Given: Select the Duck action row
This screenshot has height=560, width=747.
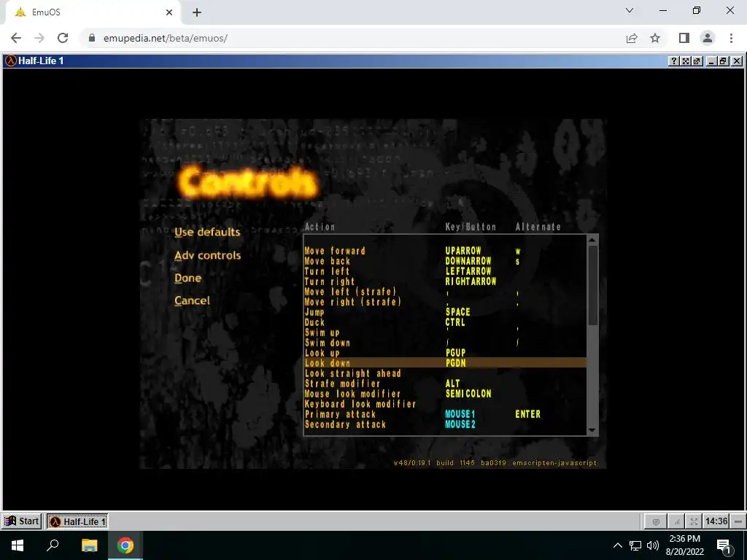Looking at the screenshot, I should (445, 322).
